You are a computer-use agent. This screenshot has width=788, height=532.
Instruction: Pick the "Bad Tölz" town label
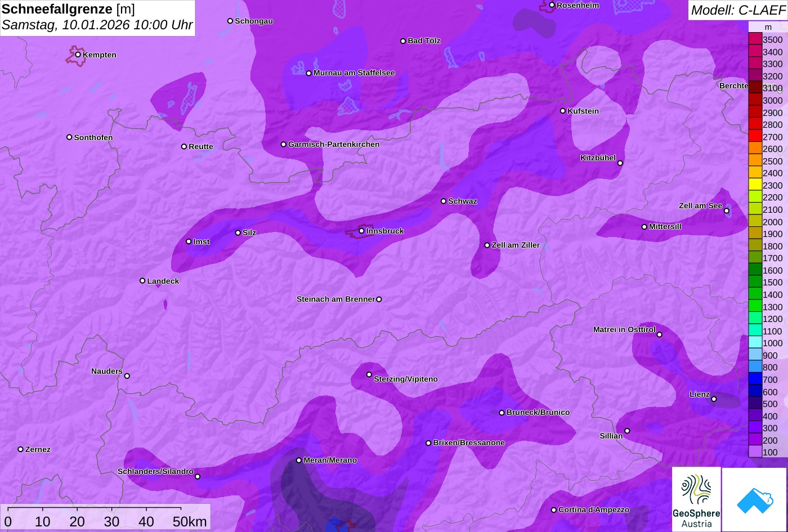tap(424, 41)
